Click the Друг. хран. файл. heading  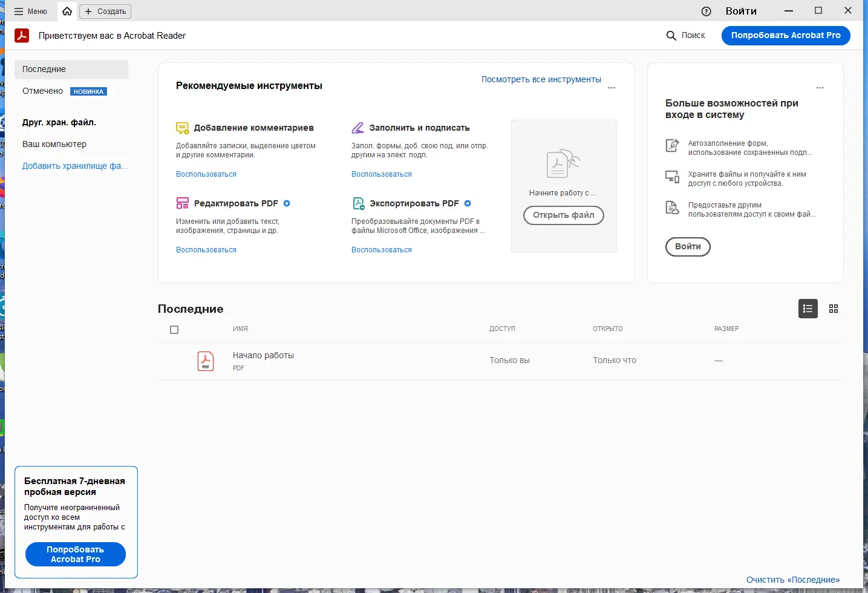59,122
